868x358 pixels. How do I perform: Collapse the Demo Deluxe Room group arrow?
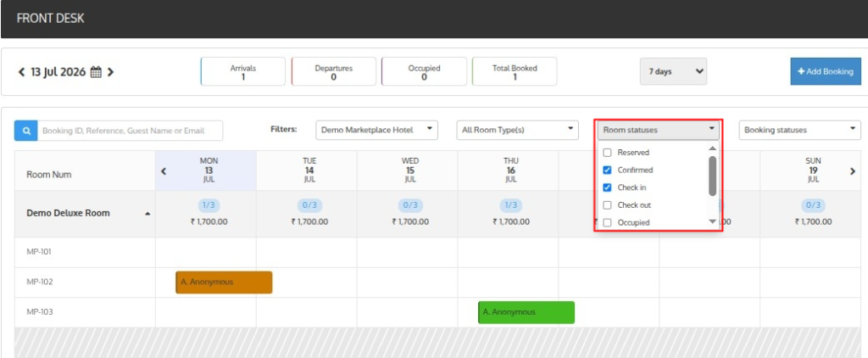[147, 214]
